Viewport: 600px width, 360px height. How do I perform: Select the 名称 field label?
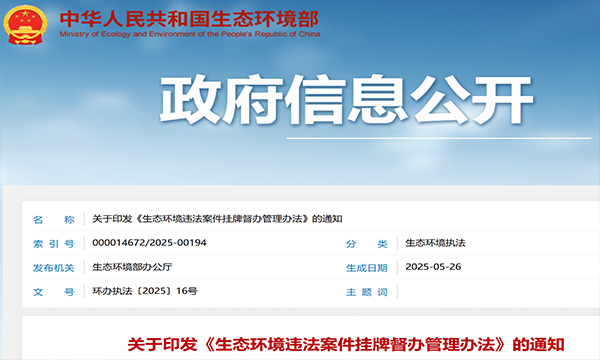click(54, 220)
